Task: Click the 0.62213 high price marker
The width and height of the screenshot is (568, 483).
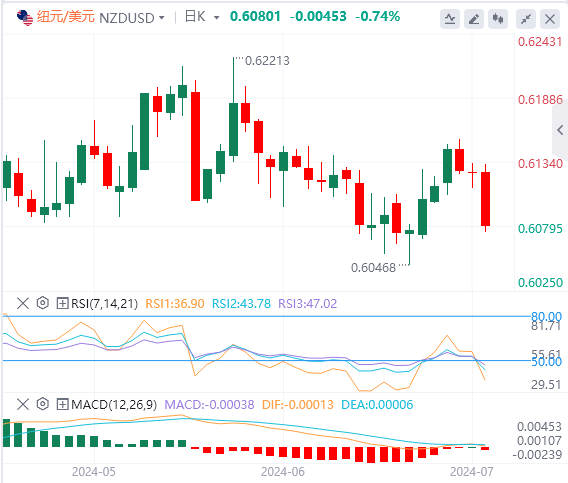Action: [267, 61]
